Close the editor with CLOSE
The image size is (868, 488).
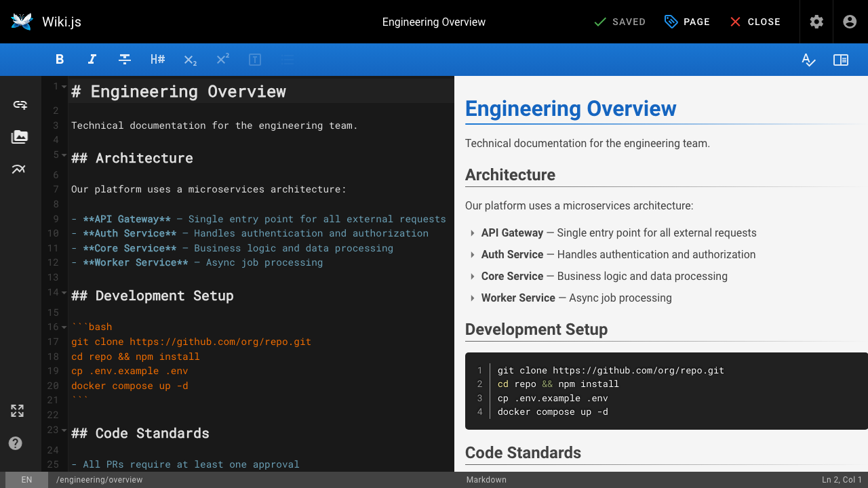tap(755, 22)
